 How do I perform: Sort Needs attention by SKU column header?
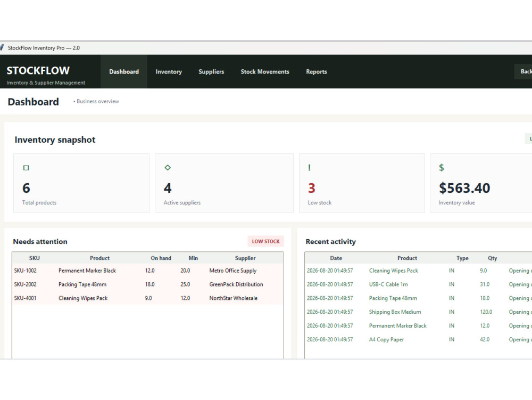point(34,258)
